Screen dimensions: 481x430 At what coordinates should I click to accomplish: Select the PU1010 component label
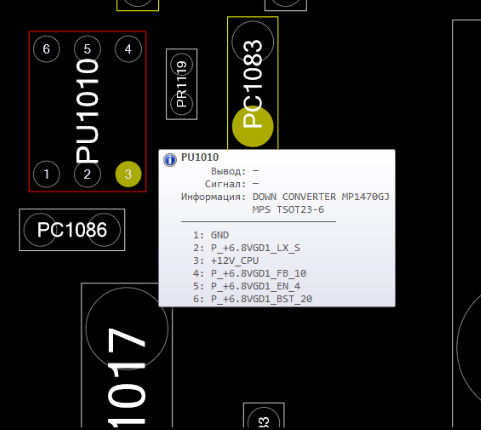coord(87,111)
